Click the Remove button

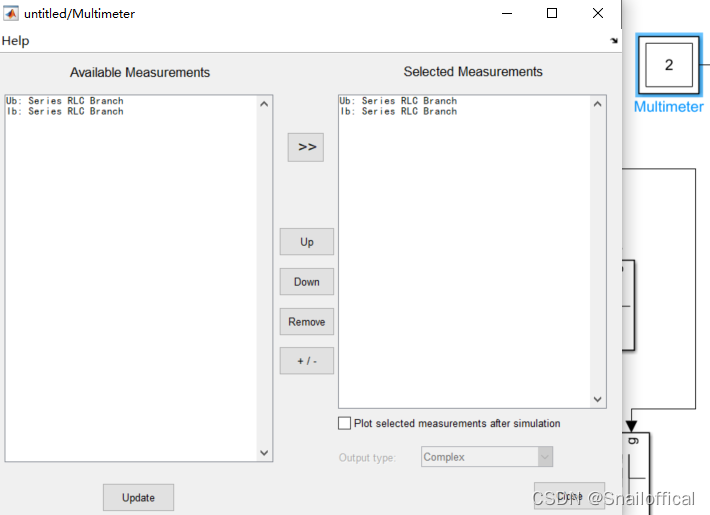307,322
